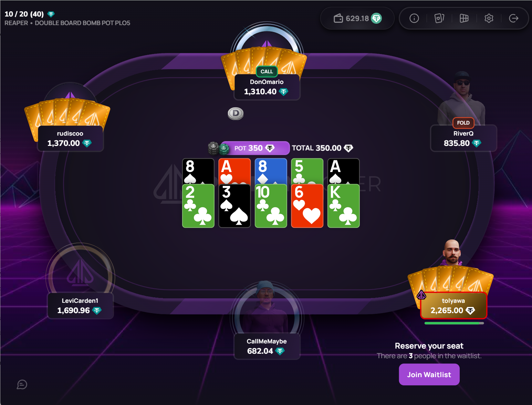Click the Join Waitlist button
Viewport: 532px width, 405px height.
pyautogui.click(x=429, y=374)
